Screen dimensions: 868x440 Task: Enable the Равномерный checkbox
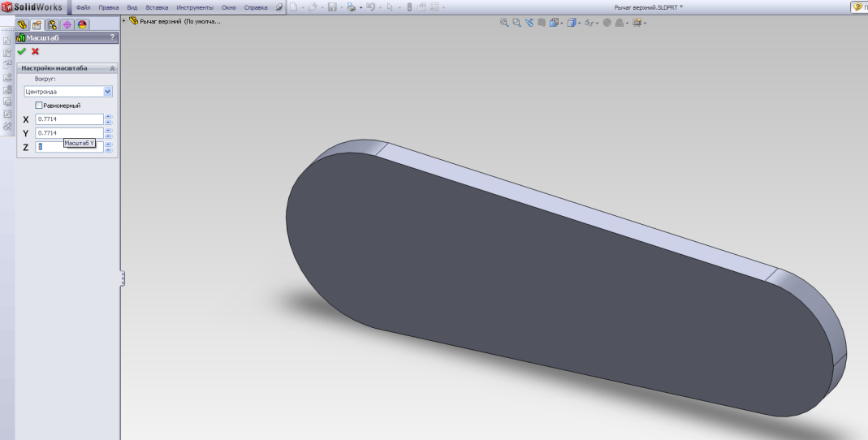tap(38, 106)
